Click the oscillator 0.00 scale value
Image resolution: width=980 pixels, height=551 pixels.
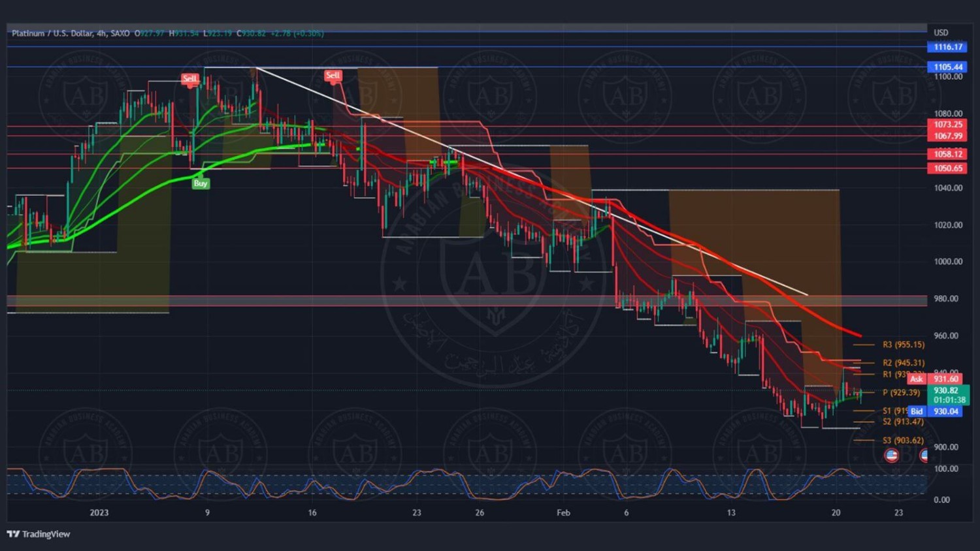pyautogui.click(x=941, y=500)
